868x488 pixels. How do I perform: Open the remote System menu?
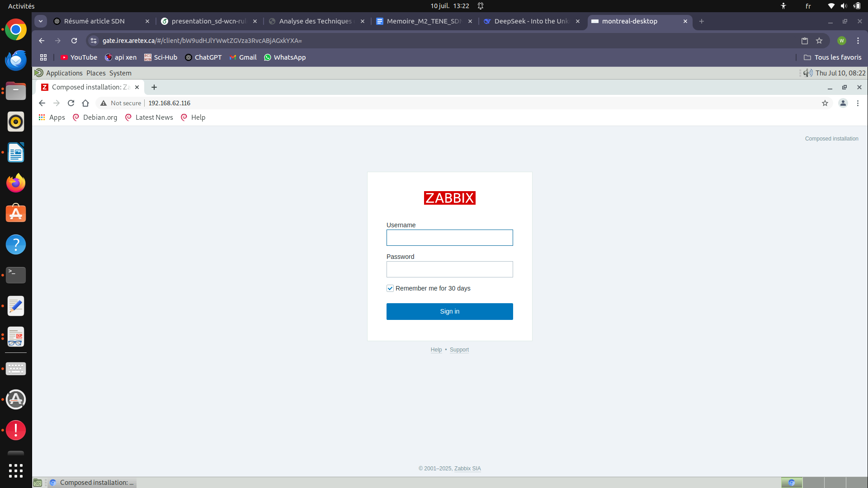120,73
